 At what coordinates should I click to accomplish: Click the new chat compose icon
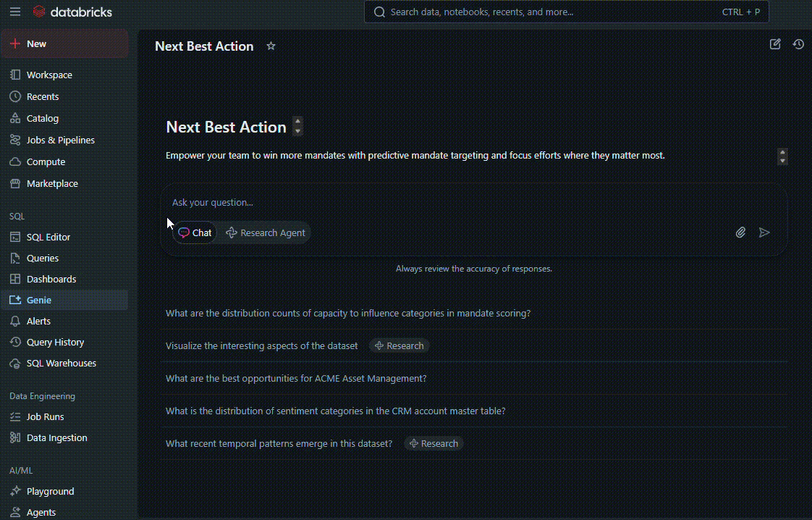click(775, 44)
